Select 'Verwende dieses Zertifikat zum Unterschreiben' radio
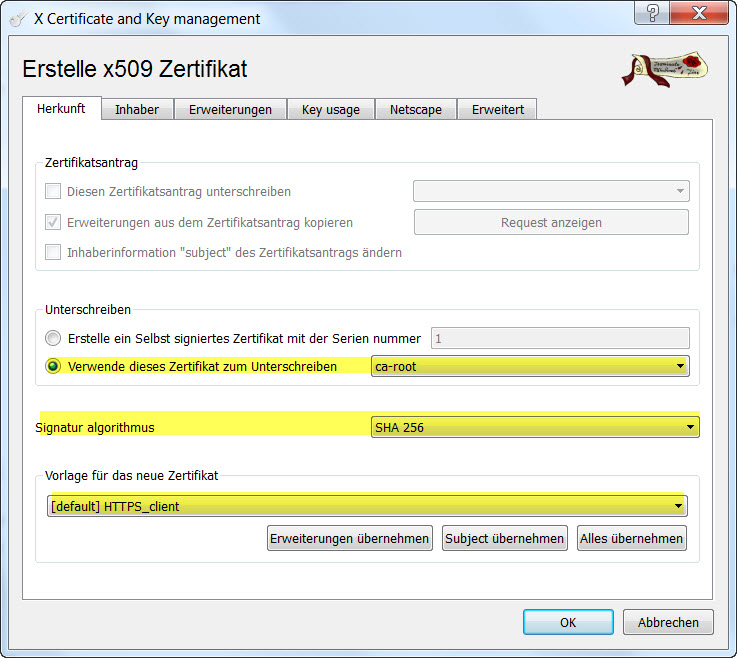737x658 pixels. (x=53, y=366)
